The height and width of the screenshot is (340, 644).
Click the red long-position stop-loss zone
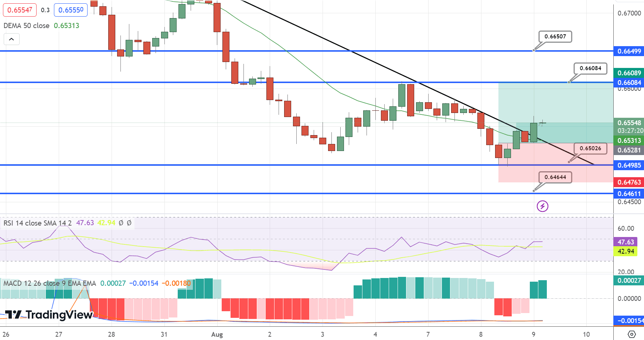(555, 162)
